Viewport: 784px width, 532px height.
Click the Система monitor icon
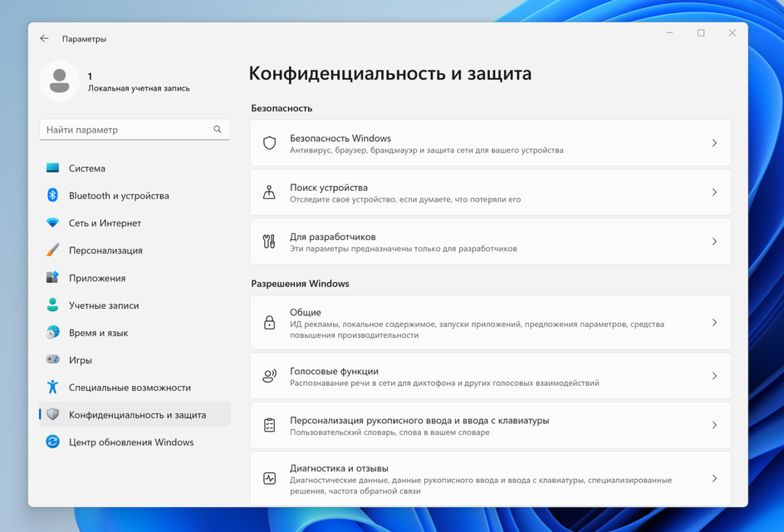[52, 168]
